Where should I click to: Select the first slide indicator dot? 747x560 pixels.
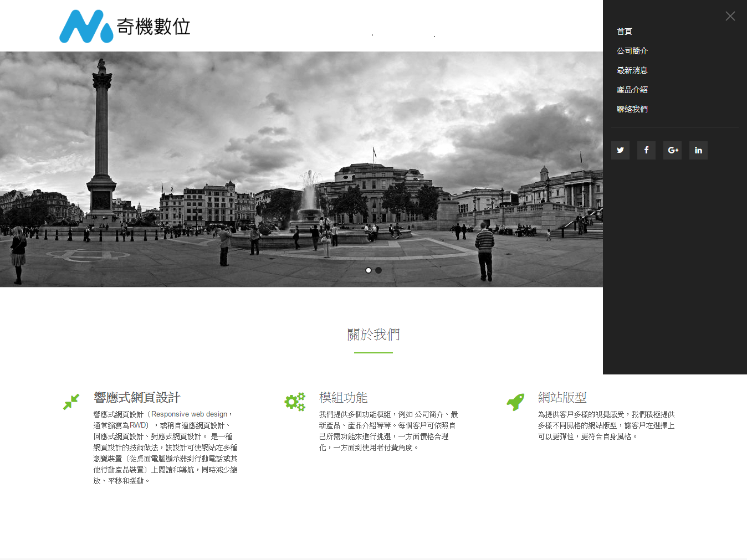(369, 270)
